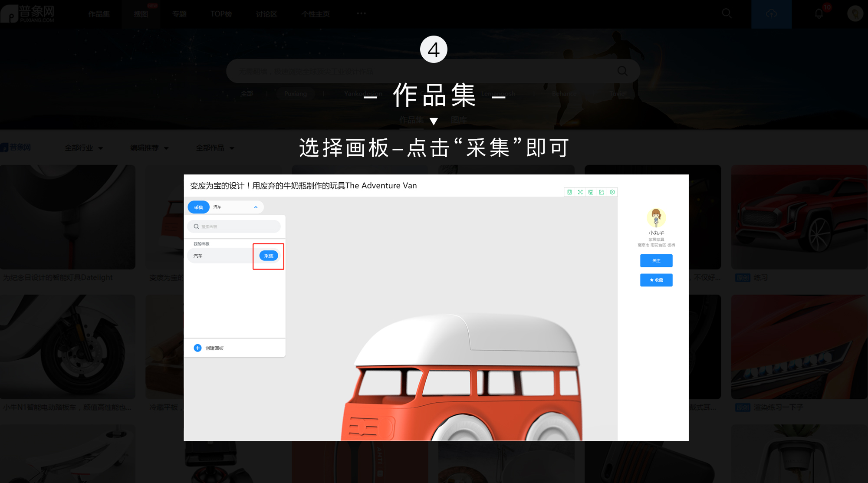Select the save (floppy disk) icon

591,192
